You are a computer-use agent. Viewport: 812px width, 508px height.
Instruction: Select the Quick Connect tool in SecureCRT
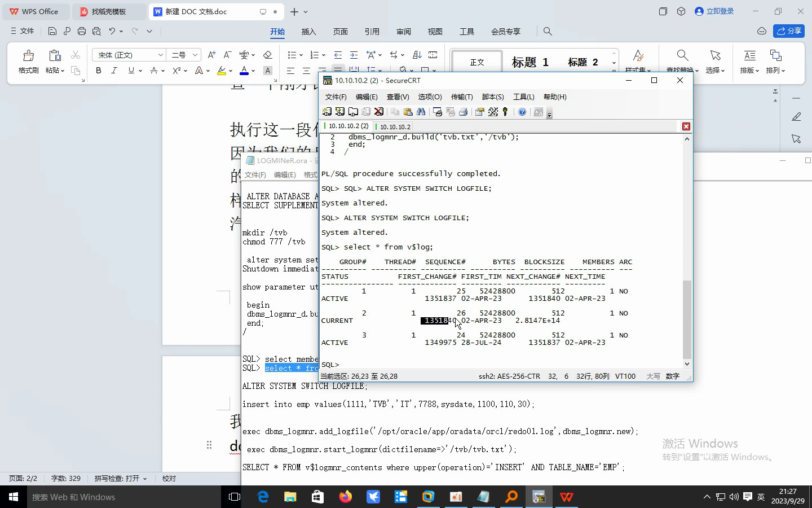click(339, 112)
